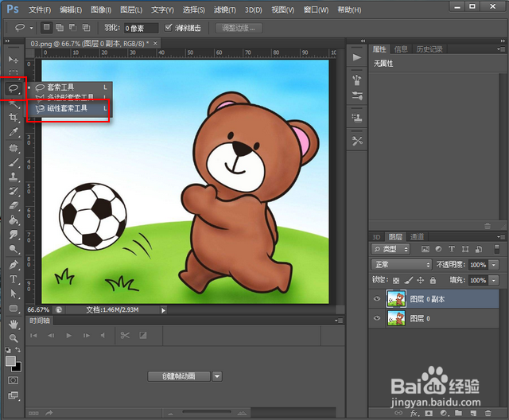Close the 03.png document tab
This screenshot has width=509, height=420.
click(x=156, y=43)
